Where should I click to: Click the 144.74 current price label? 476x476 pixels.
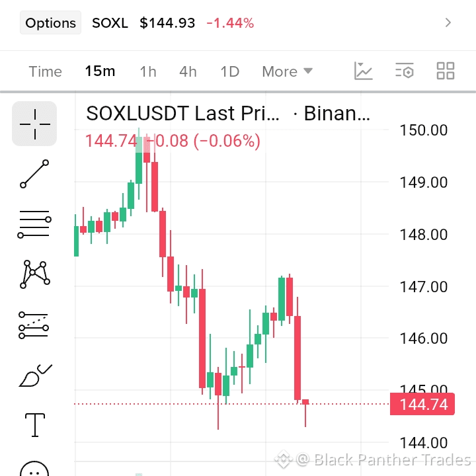click(x=422, y=404)
